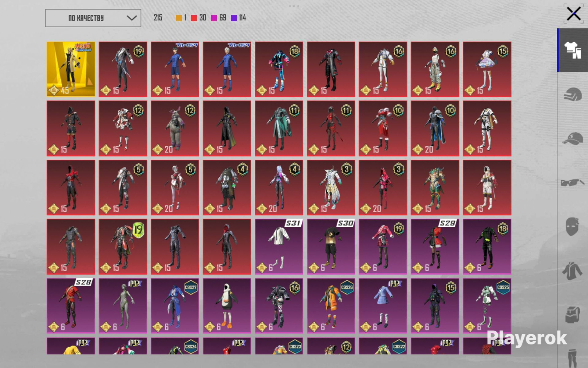Select the cap hats category icon

(x=573, y=139)
